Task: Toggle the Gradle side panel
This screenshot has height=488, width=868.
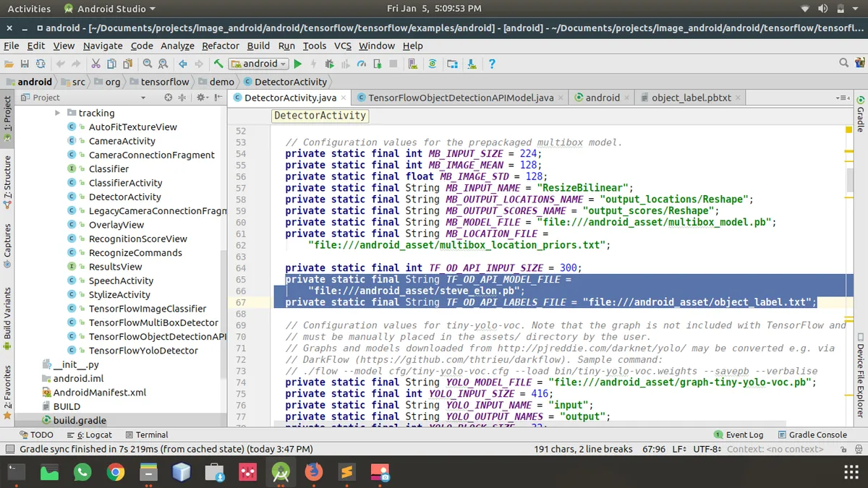Action: point(860,114)
